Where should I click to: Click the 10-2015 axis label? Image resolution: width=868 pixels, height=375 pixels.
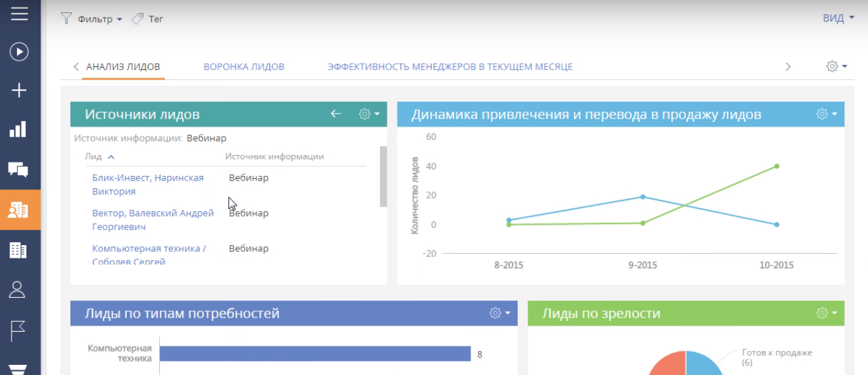(777, 265)
